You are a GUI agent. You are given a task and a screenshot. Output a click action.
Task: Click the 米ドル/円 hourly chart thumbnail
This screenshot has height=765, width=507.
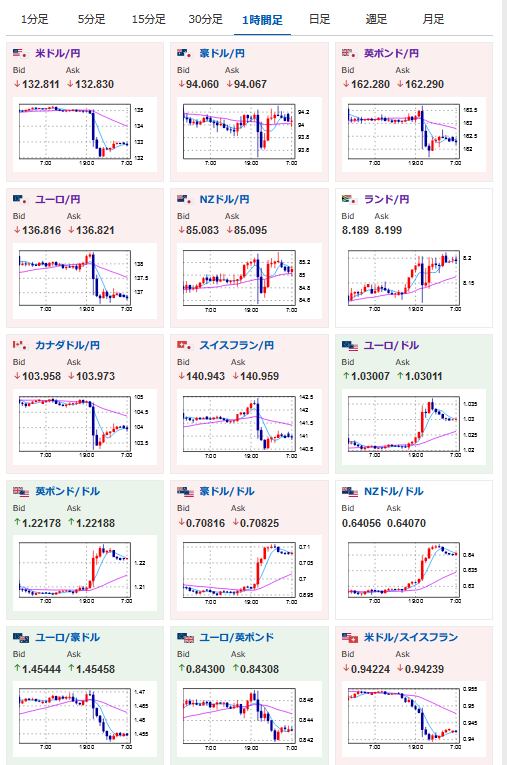coord(85,135)
